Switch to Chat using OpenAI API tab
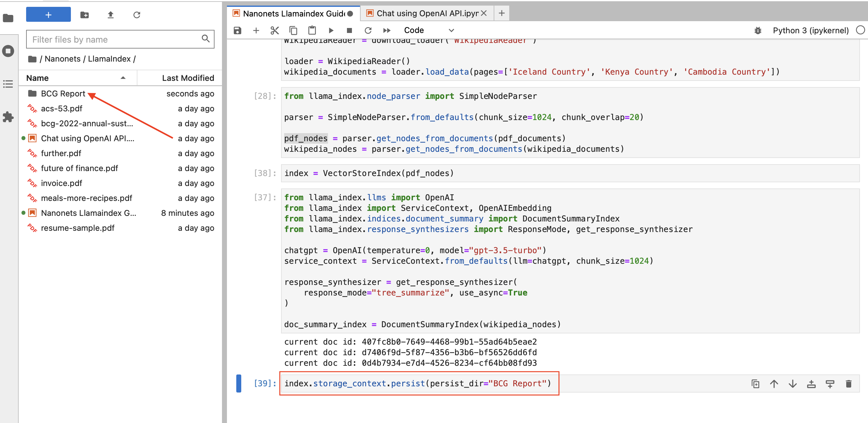 [x=427, y=13]
